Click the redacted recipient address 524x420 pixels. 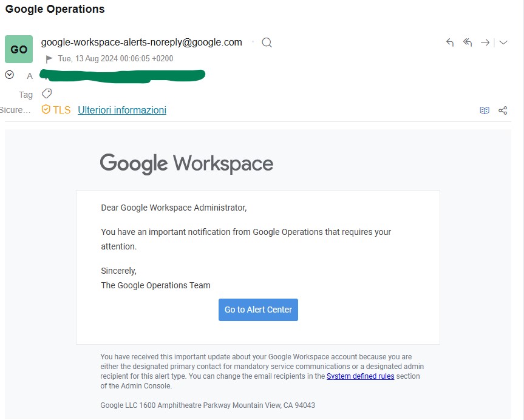pyautogui.click(x=123, y=75)
